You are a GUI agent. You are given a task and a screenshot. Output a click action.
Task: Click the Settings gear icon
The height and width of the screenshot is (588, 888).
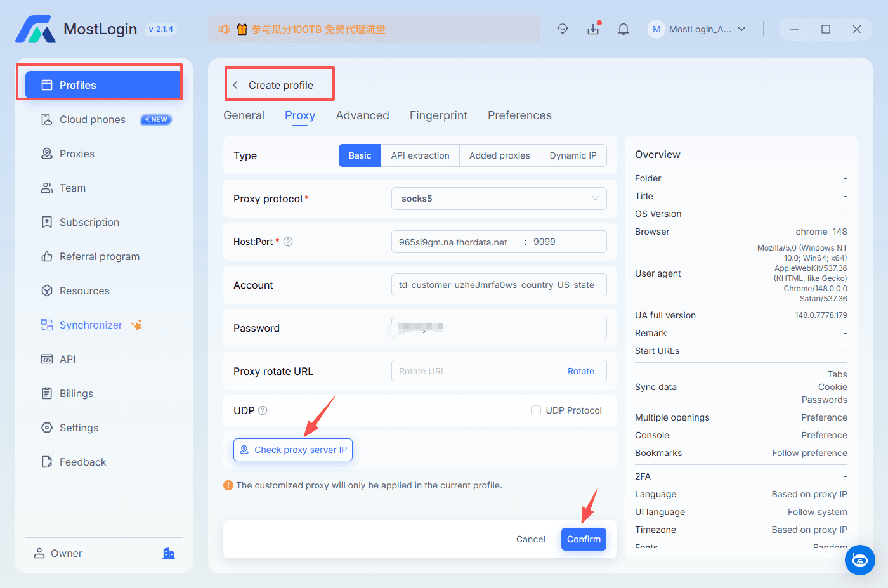[47, 428]
